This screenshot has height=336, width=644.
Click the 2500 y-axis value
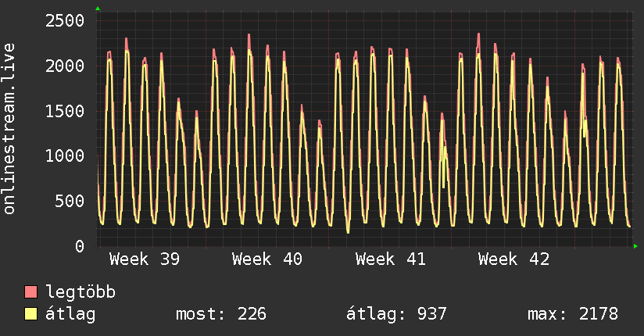coord(65,20)
